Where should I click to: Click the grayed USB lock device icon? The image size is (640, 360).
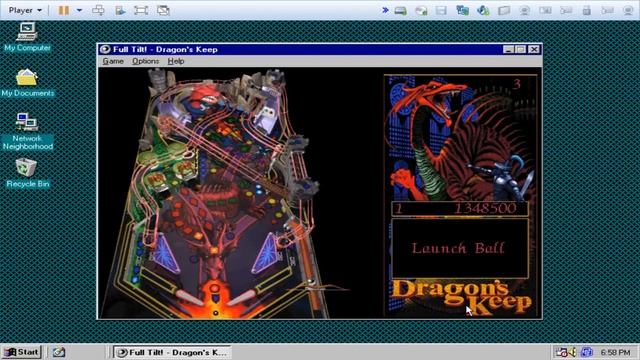click(587, 11)
